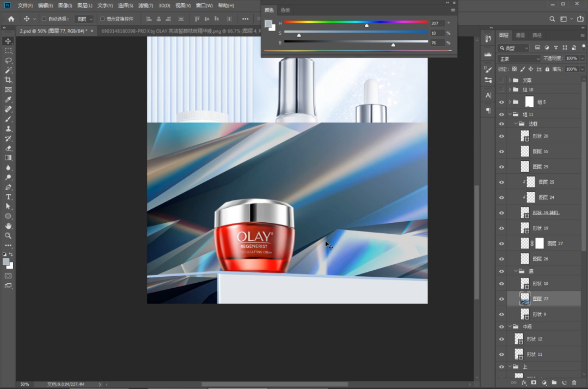This screenshot has height=389, width=588.
Task: Activate the Hand tool
Action: 8,226
